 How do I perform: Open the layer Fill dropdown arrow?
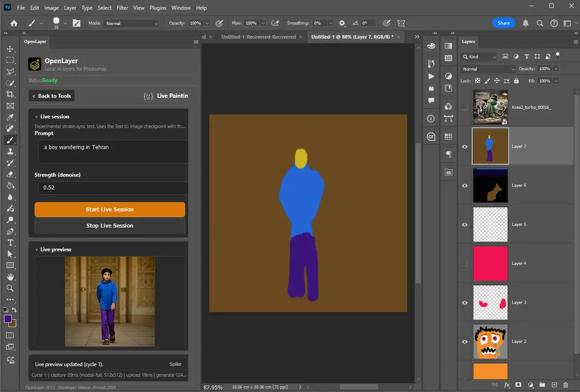[555, 81]
